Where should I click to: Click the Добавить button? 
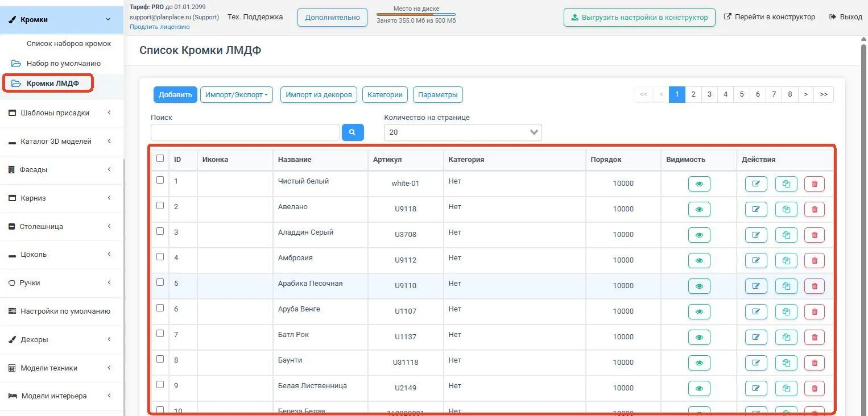click(x=175, y=95)
